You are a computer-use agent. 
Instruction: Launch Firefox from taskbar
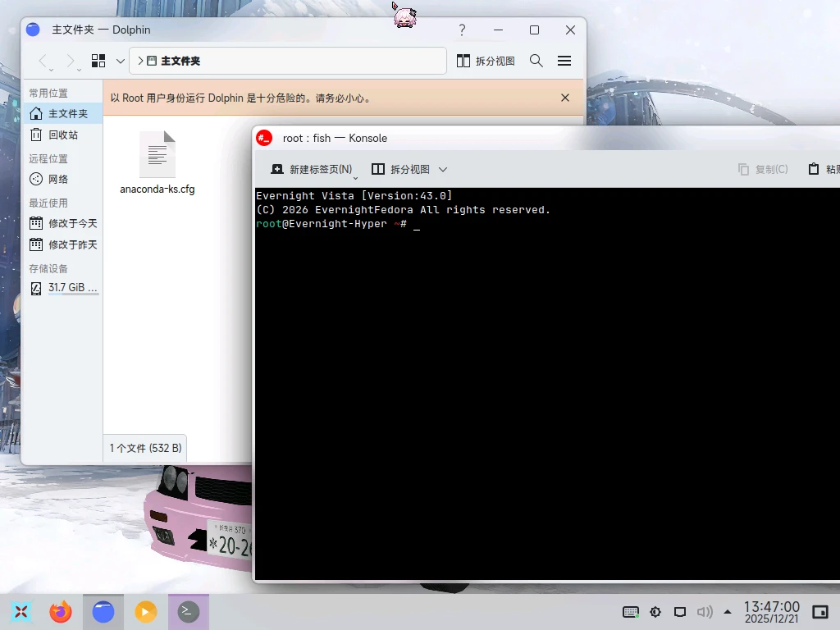pos(61,612)
